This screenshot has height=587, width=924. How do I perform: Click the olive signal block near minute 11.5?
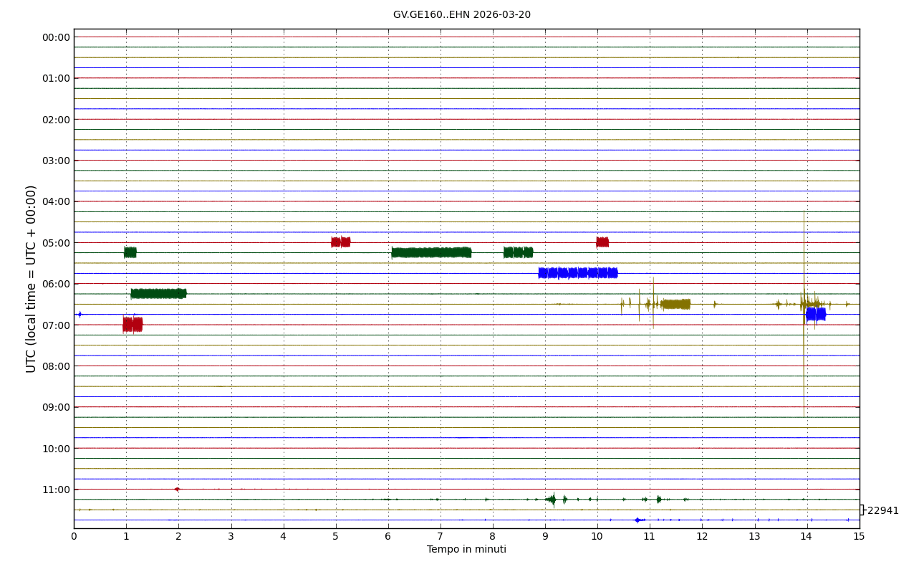pyautogui.click(x=675, y=304)
